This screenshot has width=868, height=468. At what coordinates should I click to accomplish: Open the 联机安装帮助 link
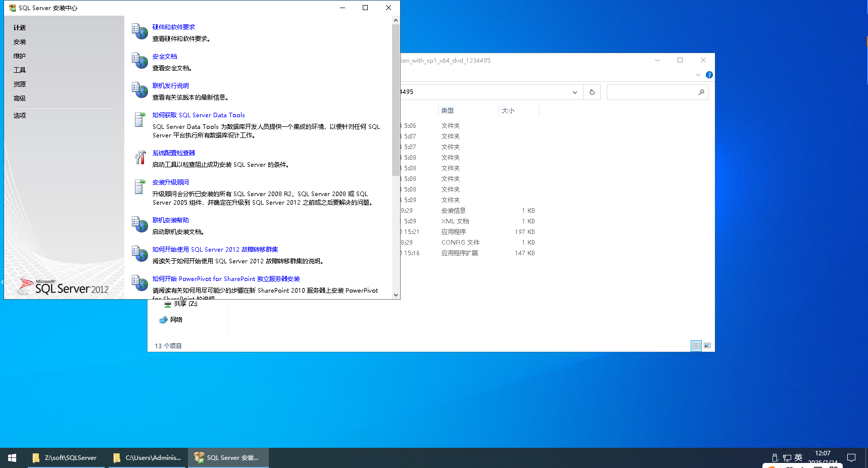[171, 220]
